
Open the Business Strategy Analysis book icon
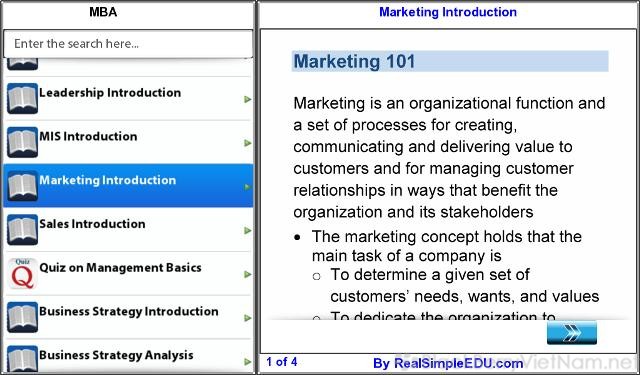[22, 359]
